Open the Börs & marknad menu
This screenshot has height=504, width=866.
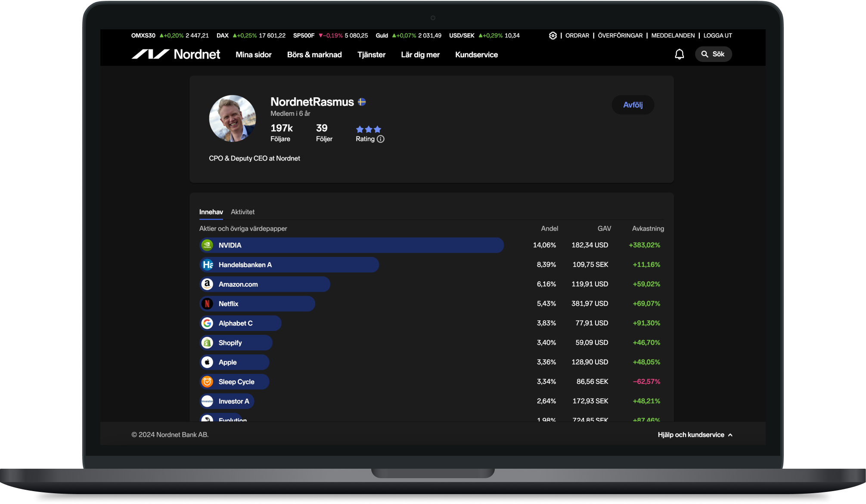click(314, 55)
